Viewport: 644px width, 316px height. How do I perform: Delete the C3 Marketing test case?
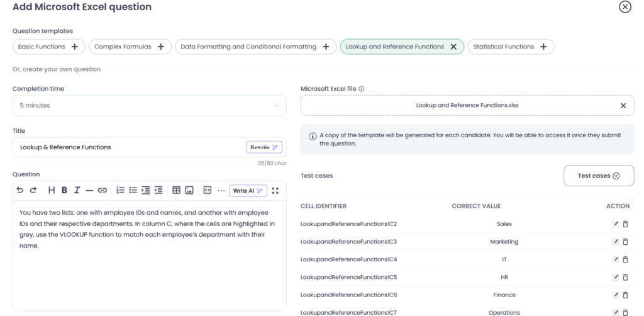(625, 242)
